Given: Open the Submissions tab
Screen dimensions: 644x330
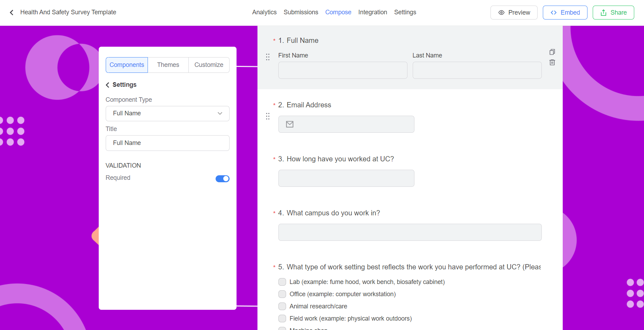Looking at the screenshot, I should pyautogui.click(x=301, y=12).
